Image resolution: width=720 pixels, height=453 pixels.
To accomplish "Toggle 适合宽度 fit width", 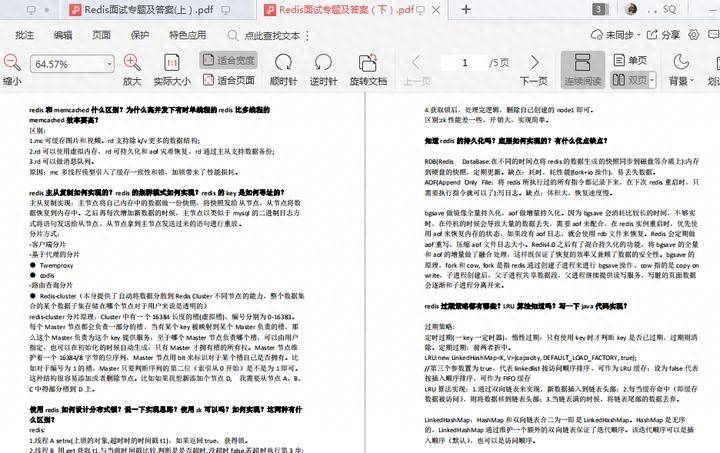I will click(x=229, y=60).
